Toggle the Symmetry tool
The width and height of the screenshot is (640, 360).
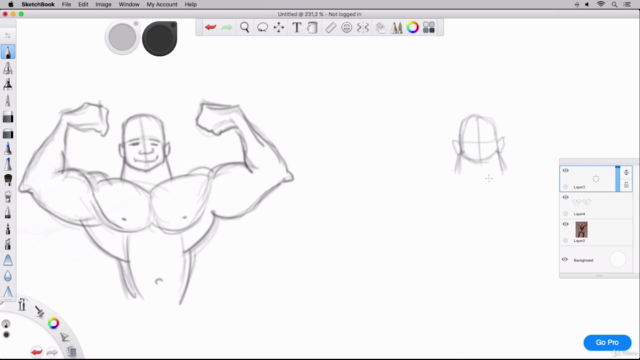click(x=363, y=27)
